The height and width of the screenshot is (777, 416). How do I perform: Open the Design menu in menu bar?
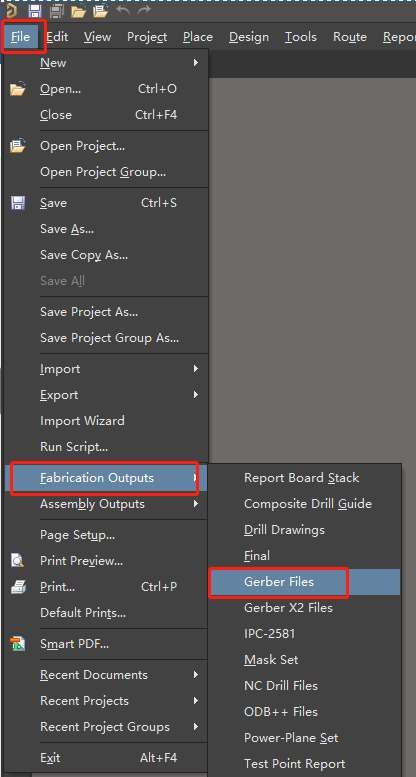click(249, 37)
